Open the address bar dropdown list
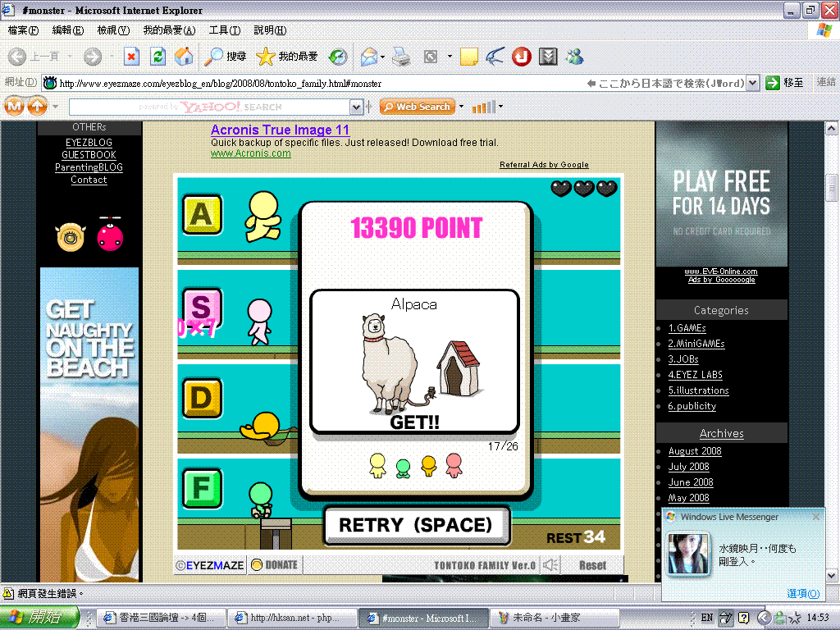The height and width of the screenshot is (630, 840). tap(753, 83)
